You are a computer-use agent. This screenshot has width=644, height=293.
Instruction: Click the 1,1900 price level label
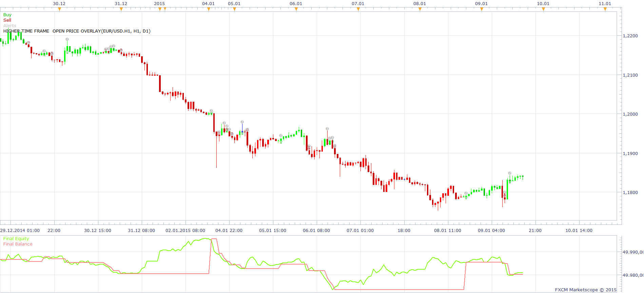(630, 154)
